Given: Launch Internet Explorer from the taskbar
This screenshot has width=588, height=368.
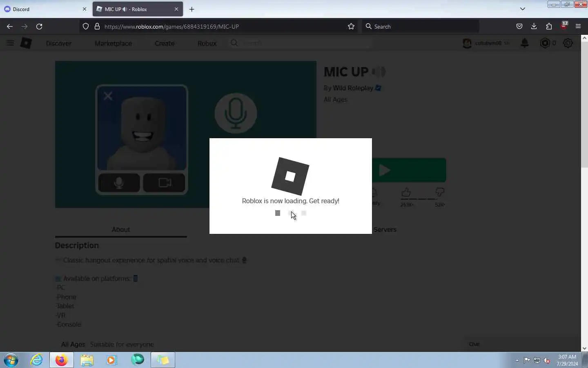Looking at the screenshot, I should point(37,360).
